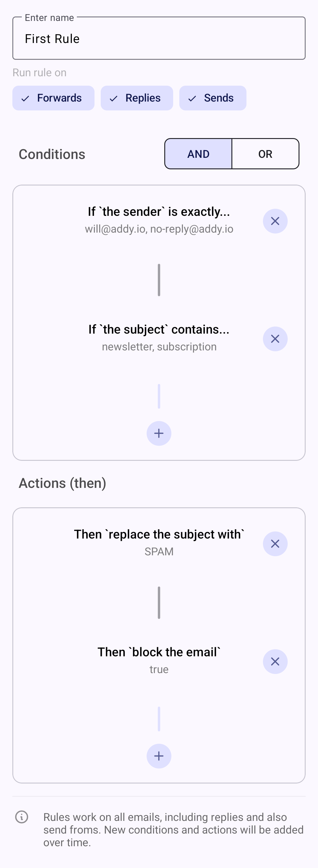Edit the replace the subject with action
Screen dimensions: 318x868
coord(159,534)
